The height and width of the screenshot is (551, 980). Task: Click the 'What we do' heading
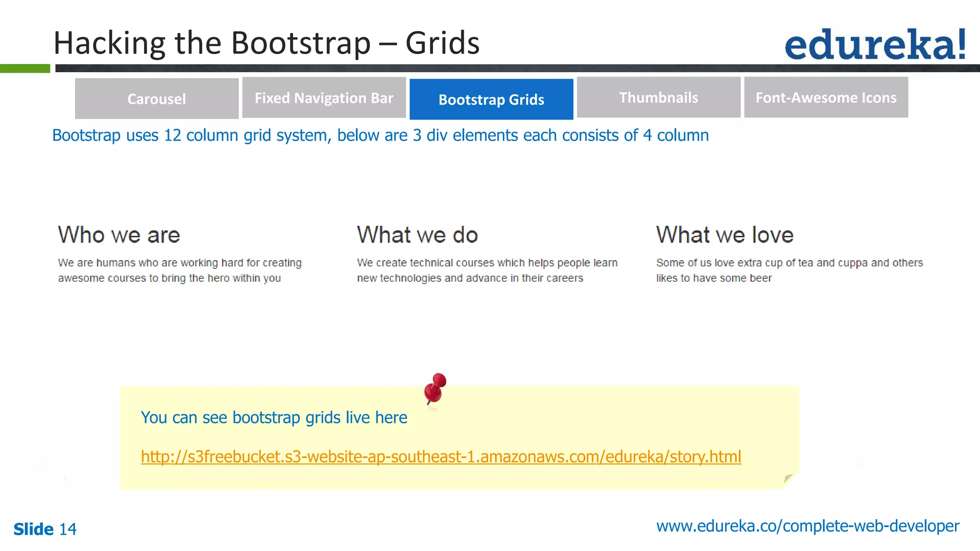pyautogui.click(x=417, y=235)
